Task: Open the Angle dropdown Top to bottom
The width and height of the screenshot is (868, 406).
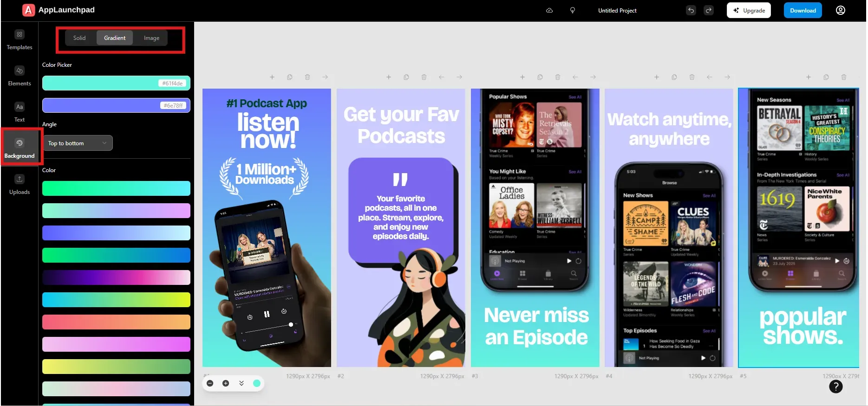Action: [x=78, y=143]
